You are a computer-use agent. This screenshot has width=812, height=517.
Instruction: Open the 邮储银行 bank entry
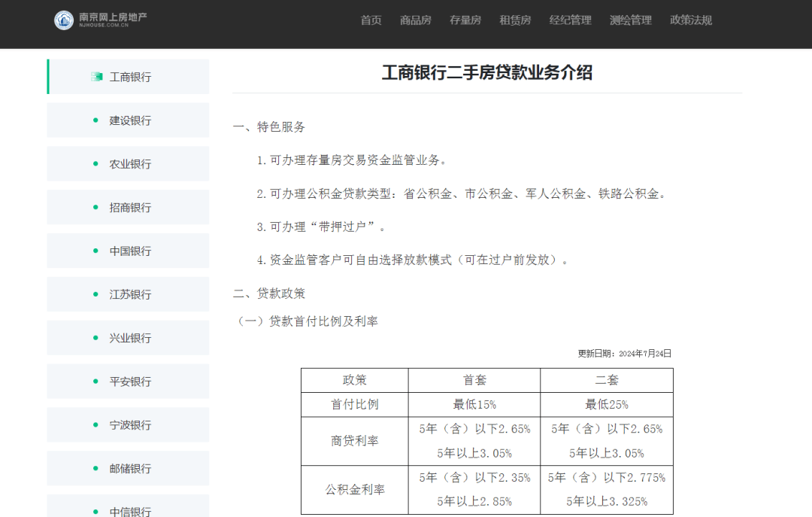(129, 468)
